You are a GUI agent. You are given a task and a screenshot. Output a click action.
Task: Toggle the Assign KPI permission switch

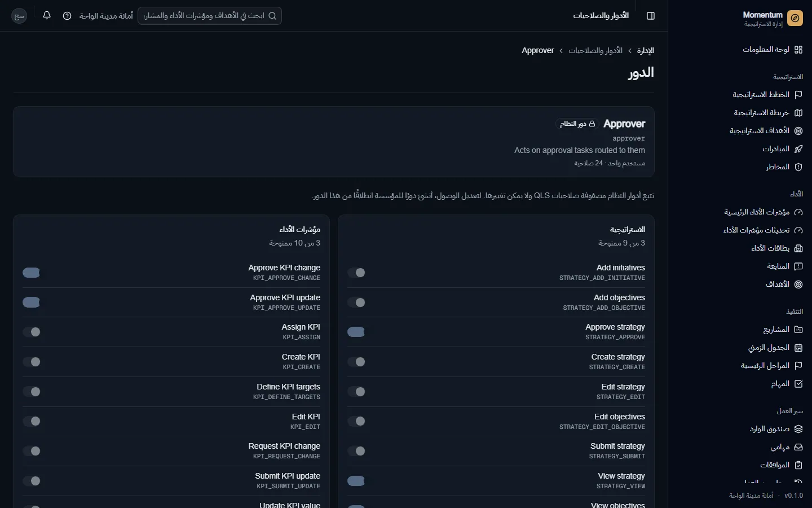click(32, 332)
